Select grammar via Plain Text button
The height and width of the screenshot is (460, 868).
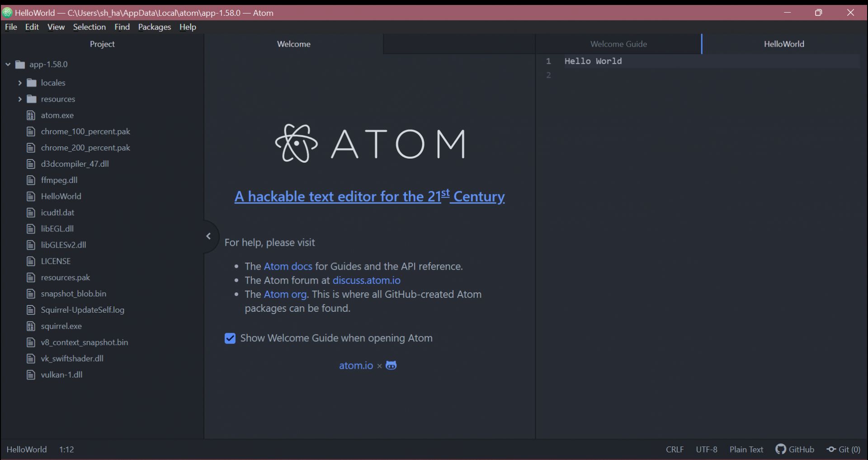746,449
